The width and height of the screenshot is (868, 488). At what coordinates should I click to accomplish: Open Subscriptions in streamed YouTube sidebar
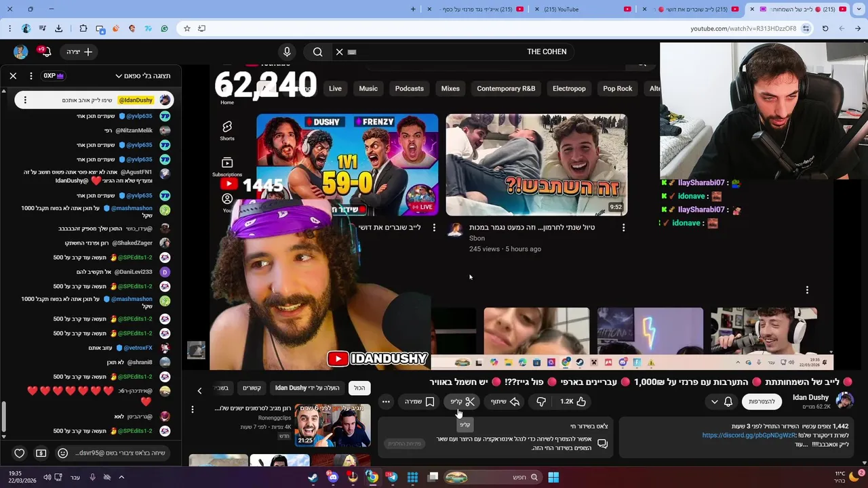227,167
